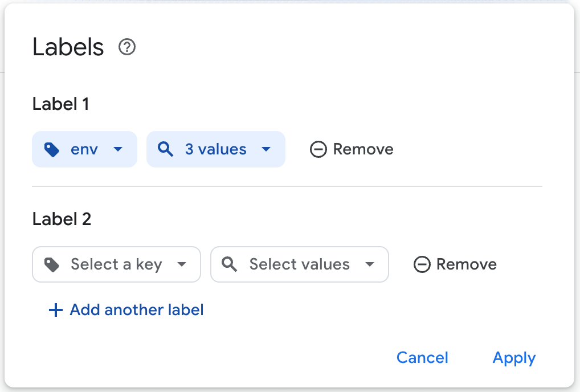Expand the env key dropdown

[119, 149]
